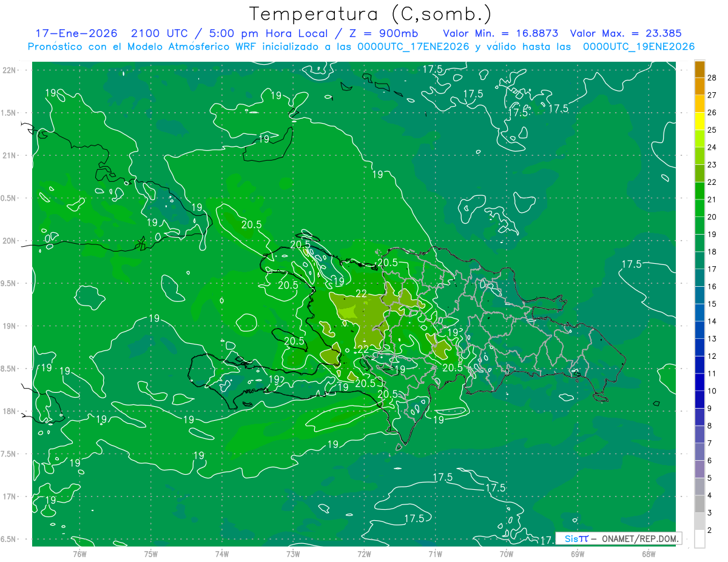The image size is (728, 562).
Task: Click the '2' value on the color scale
Action: pos(710,530)
